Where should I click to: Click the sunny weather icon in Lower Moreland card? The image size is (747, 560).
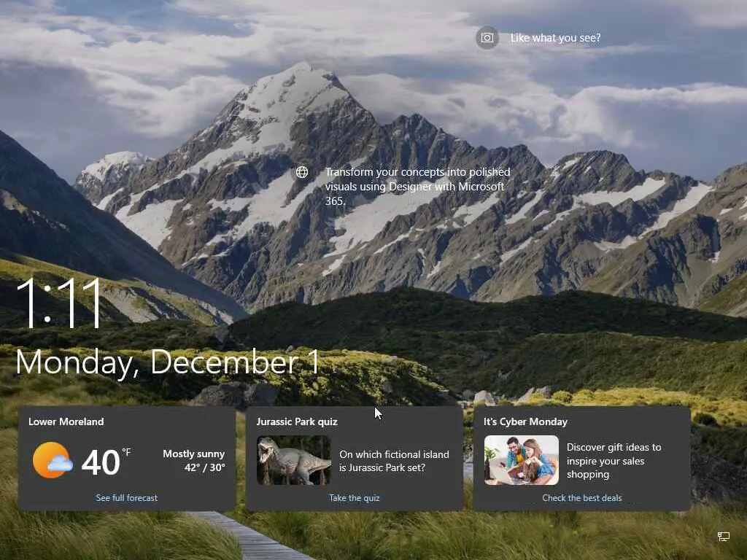point(53,460)
